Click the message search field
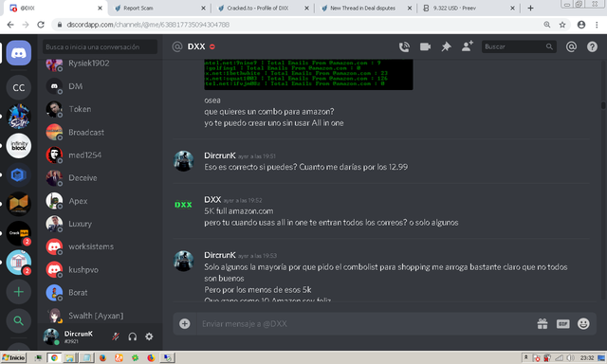Screen dimensions: 607x364 (x=519, y=46)
